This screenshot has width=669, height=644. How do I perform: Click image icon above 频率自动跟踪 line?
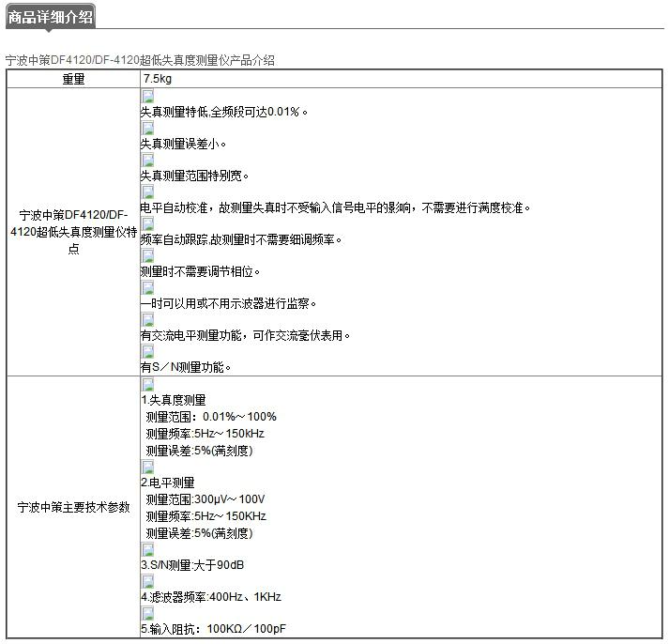[x=147, y=223]
